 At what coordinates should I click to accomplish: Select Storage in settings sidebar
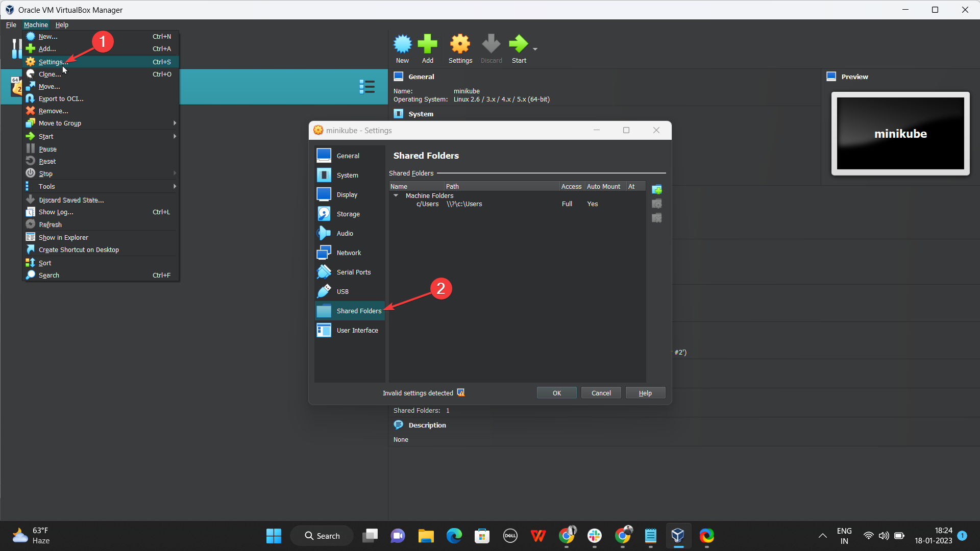click(350, 214)
